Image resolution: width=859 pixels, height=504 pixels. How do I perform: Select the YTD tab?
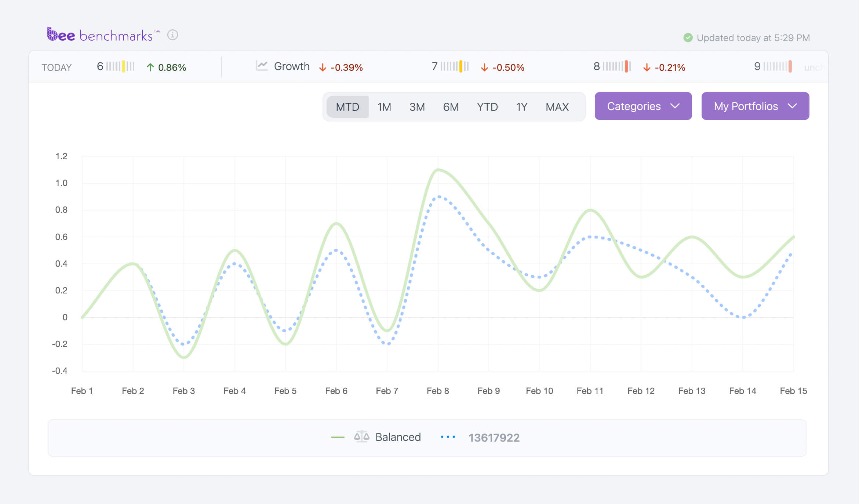[x=487, y=106]
